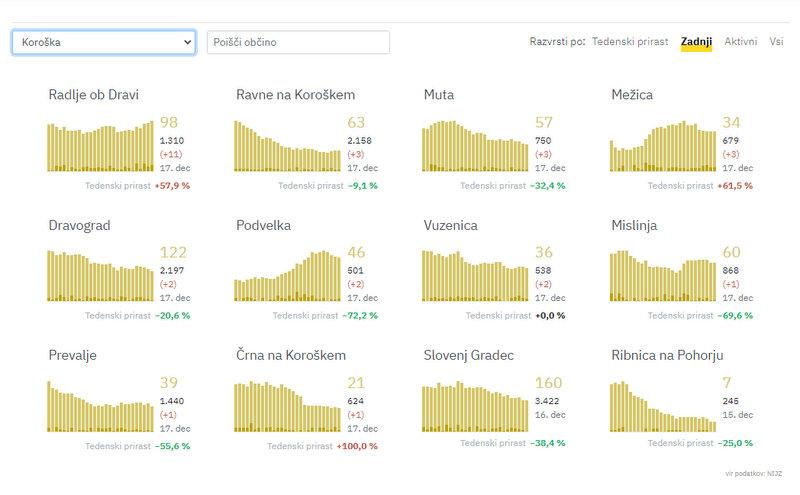Open the Črna na Koroškem title
The image size is (800, 495).
click(x=291, y=356)
